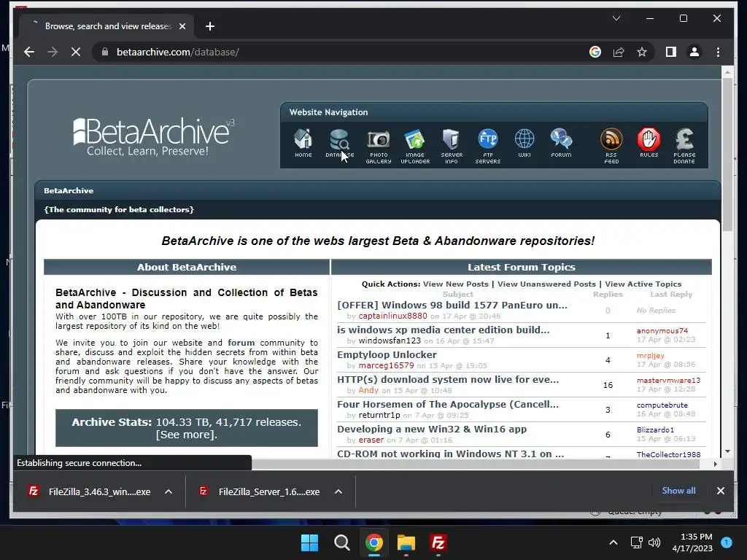Viewport: 747px width, 560px height.
Task: View site info padlock icon
Action: point(105,52)
